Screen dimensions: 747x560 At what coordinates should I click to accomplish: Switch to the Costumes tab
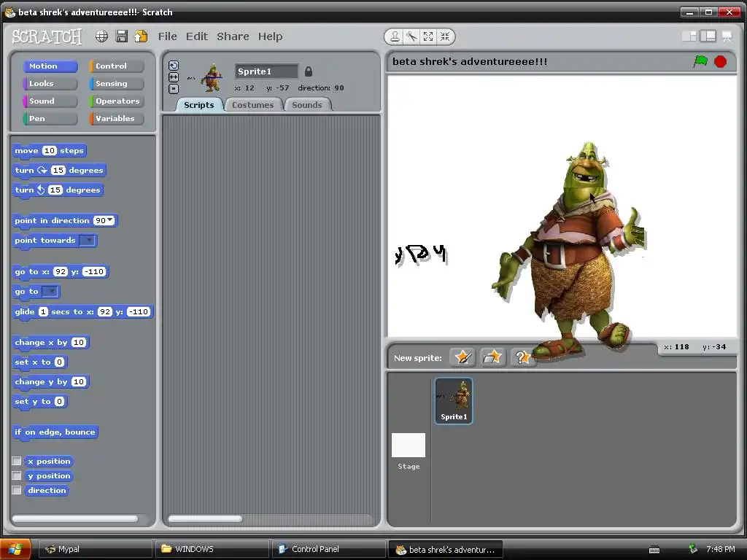[x=253, y=105]
